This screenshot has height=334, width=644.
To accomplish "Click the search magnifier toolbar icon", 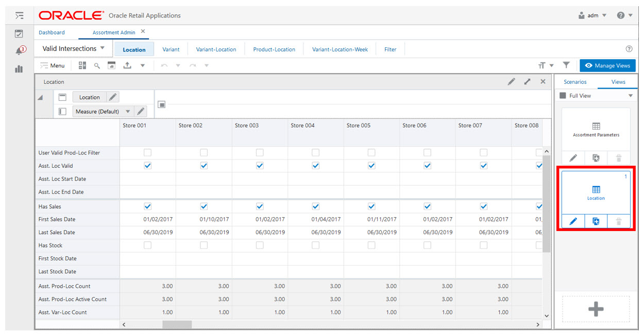I will 97,65.
